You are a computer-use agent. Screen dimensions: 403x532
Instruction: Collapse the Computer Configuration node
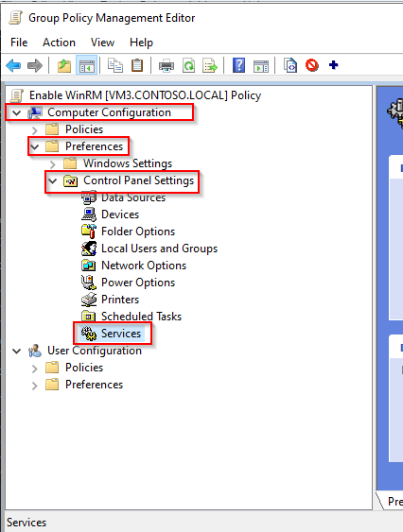coord(17,112)
